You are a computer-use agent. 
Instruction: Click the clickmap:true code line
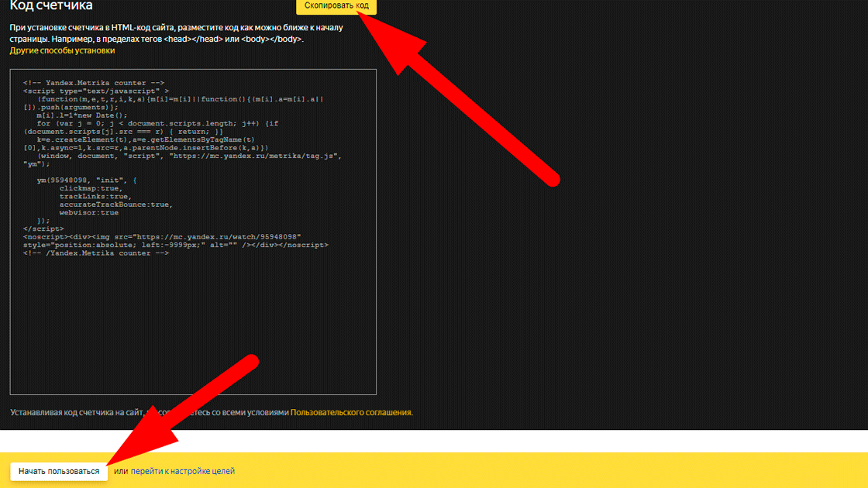tap(91, 188)
